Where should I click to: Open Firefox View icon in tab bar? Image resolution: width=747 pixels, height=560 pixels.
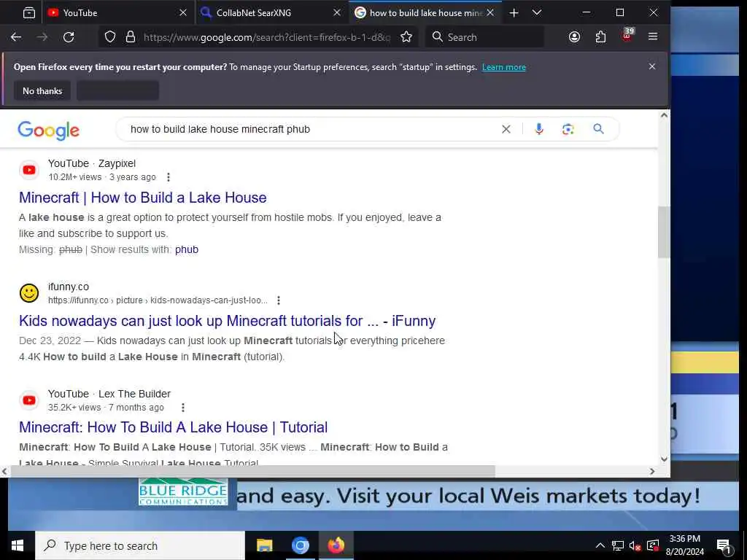coord(29,13)
